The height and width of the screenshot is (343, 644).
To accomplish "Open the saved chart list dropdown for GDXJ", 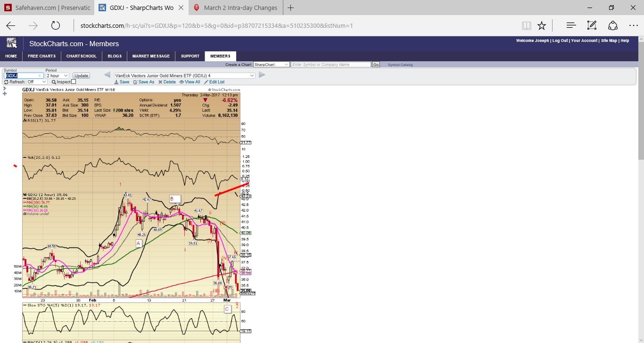I will tap(184, 75).
